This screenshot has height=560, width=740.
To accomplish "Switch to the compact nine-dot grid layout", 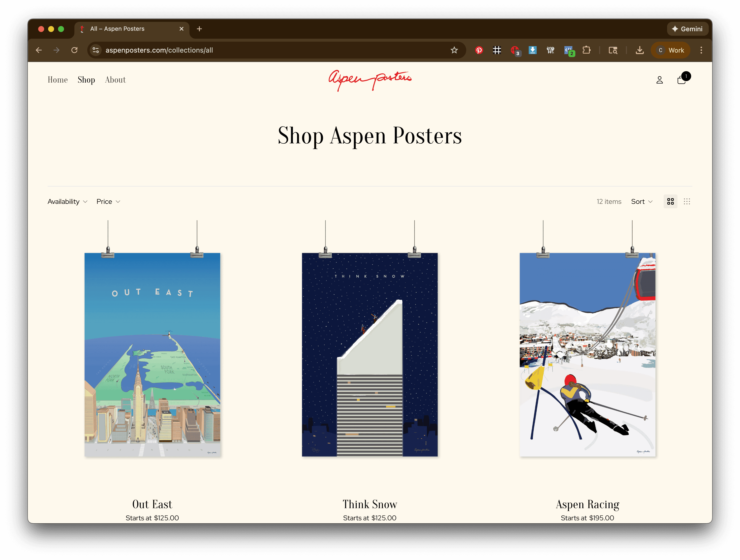I will coord(687,201).
